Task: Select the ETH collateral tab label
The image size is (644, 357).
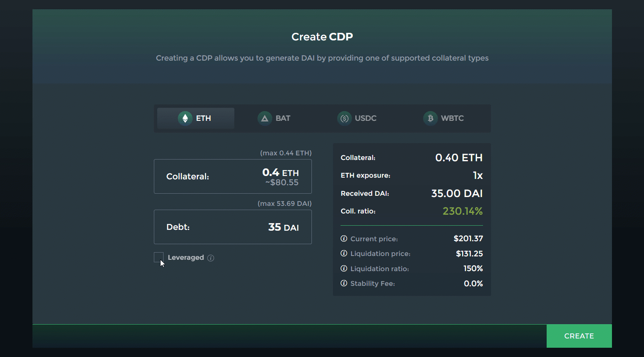Action: pyautogui.click(x=204, y=118)
